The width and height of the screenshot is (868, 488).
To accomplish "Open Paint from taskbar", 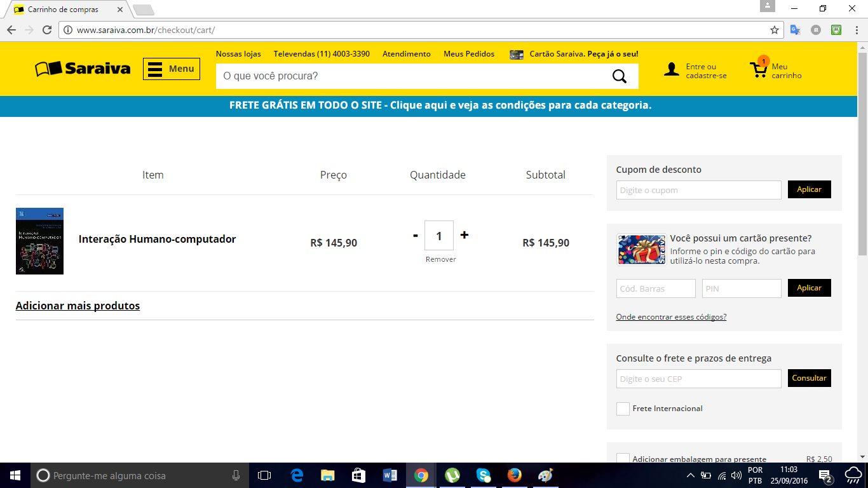I will pos(546,475).
